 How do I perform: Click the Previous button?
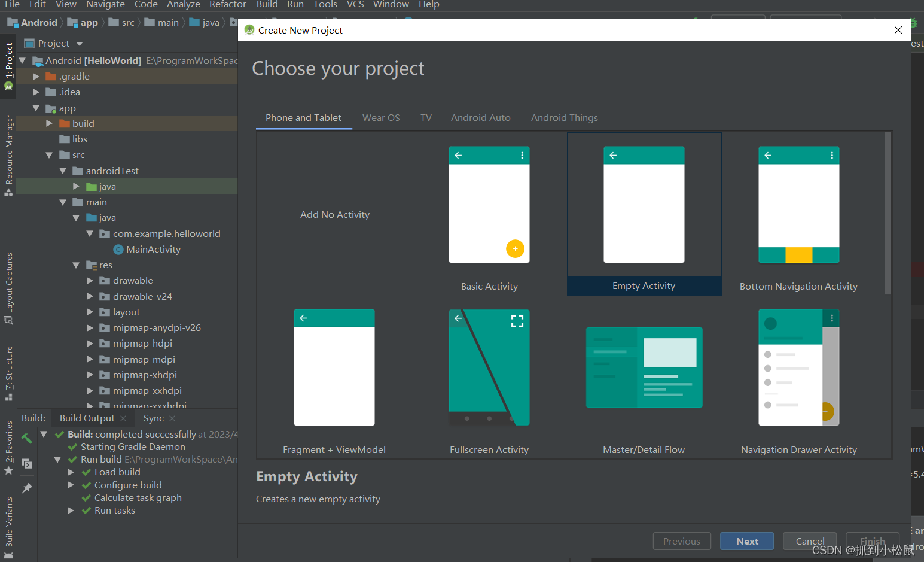pyautogui.click(x=682, y=541)
